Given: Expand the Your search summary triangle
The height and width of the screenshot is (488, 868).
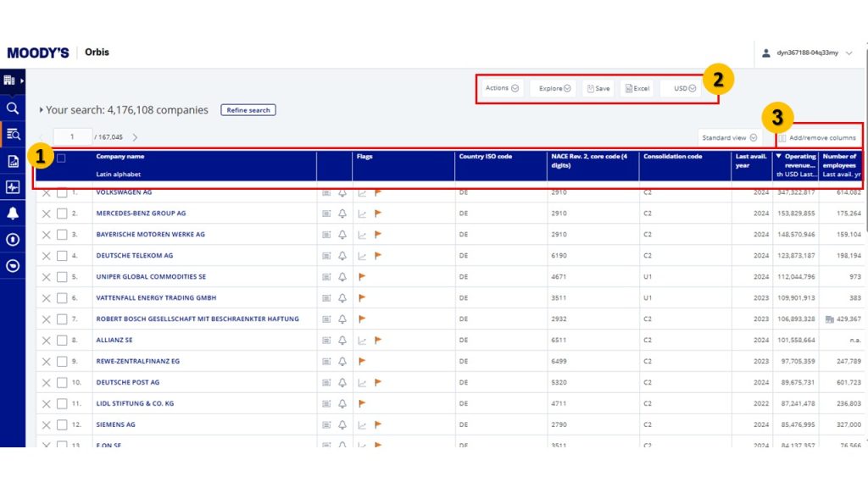Looking at the screenshot, I should click(x=41, y=110).
